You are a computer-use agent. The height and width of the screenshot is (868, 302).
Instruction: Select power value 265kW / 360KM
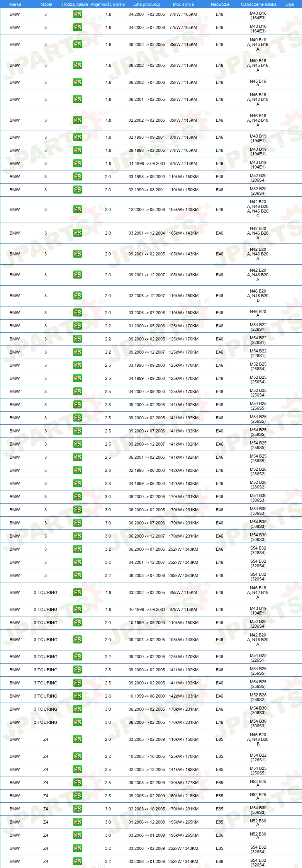tap(183, 575)
